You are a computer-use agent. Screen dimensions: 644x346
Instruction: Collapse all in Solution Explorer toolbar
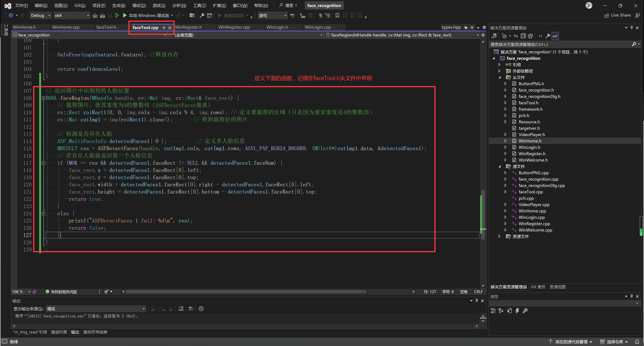tap(523, 36)
